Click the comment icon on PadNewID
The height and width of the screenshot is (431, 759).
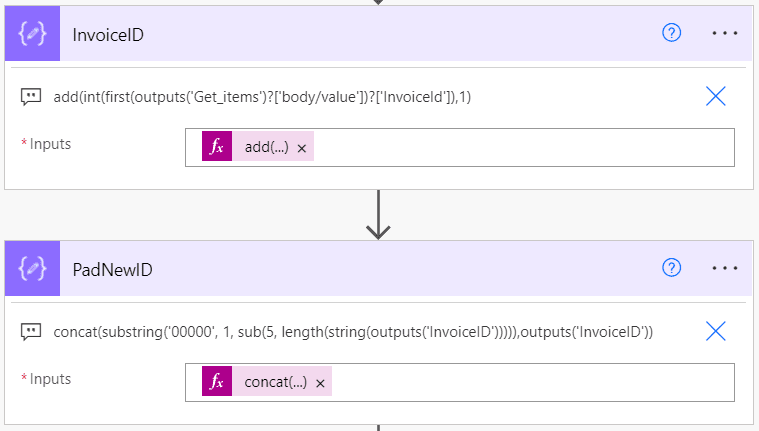click(31, 331)
